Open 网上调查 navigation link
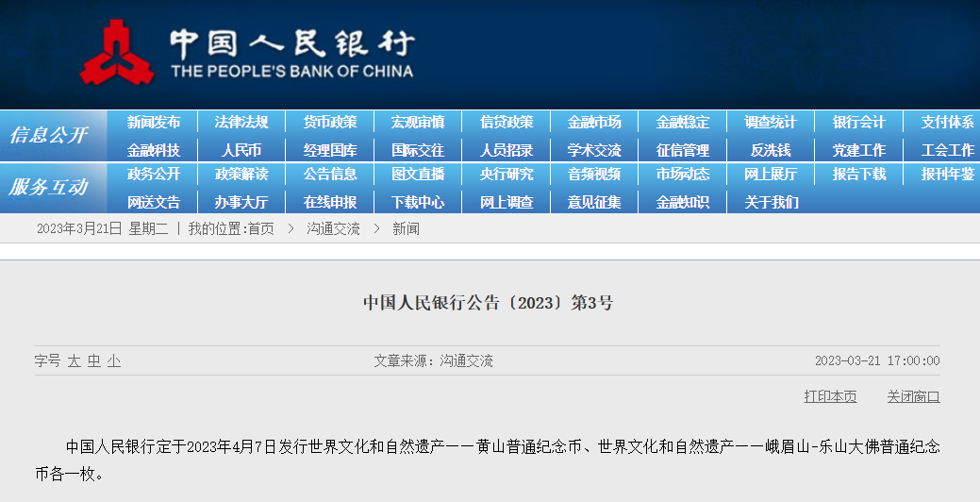 pos(507,202)
